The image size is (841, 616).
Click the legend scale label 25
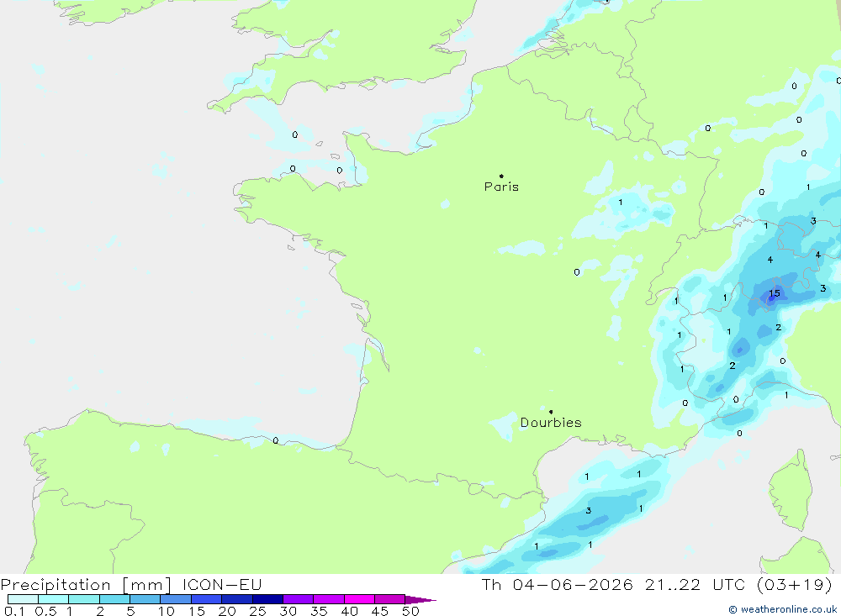257,611
